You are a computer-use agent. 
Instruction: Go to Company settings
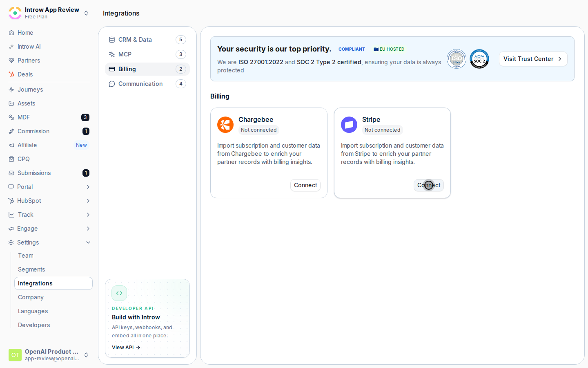pos(53,297)
